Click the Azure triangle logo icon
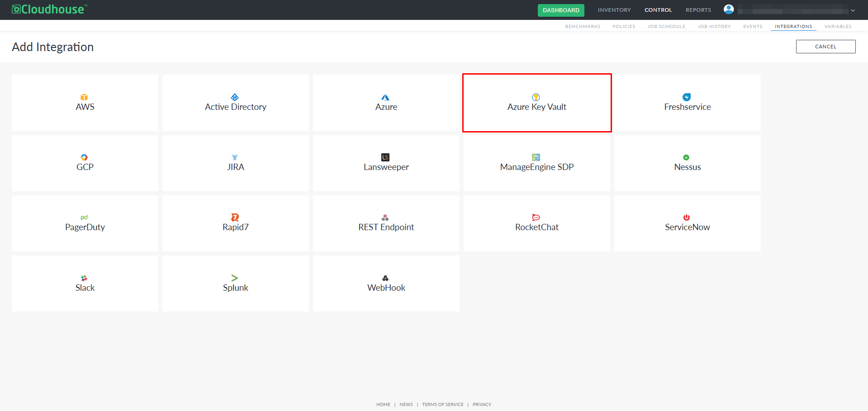Viewport: 868px width, 411px height. coord(385,97)
